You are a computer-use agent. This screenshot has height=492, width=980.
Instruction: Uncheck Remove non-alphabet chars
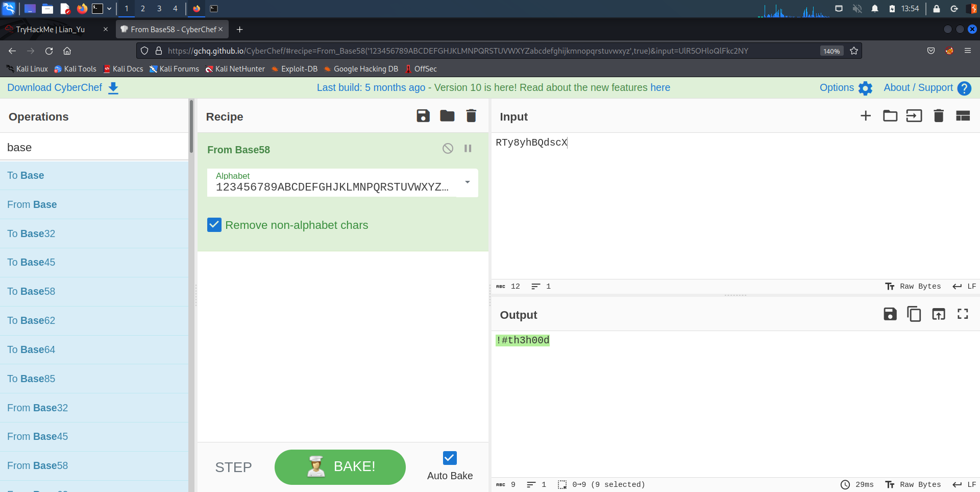[x=214, y=225]
